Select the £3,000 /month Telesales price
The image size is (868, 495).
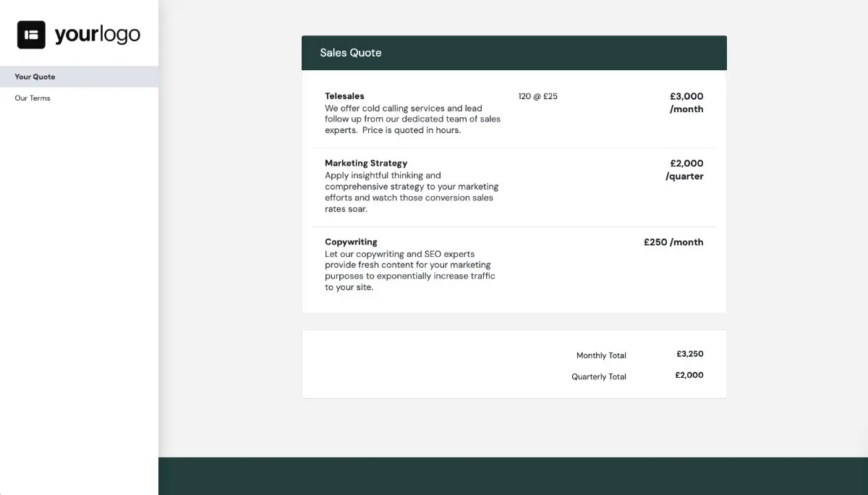point(686,102)
